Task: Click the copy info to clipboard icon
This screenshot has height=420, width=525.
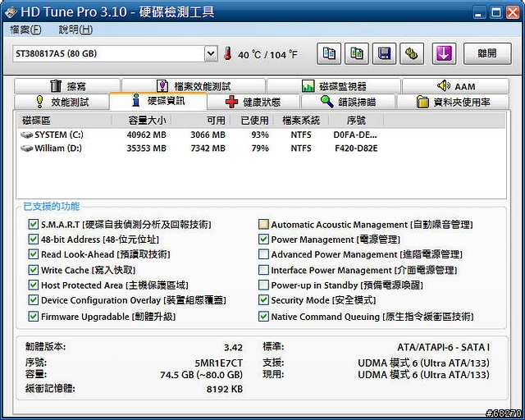Action: coord(329,53)
